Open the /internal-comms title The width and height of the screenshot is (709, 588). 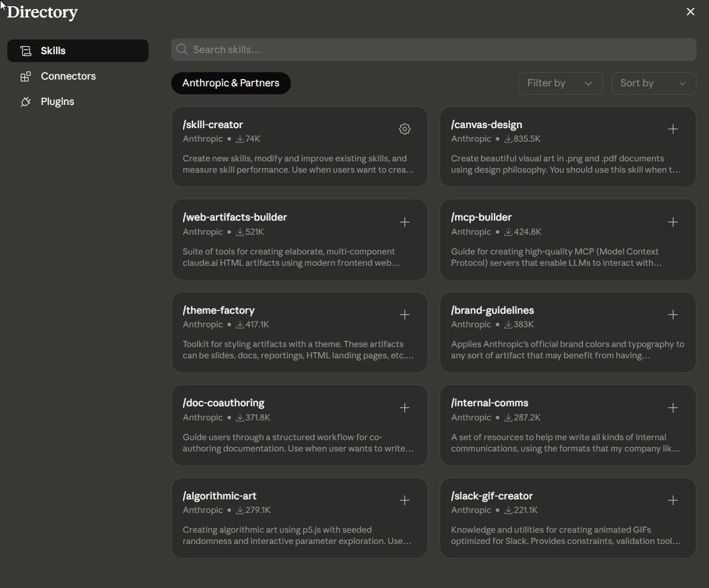tap(490, 403)
